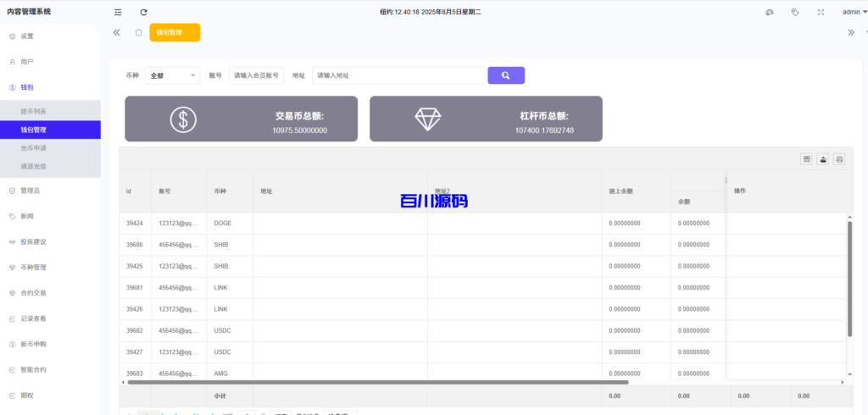
Task: Open the table column filter icon
Action: pos(806,159)
